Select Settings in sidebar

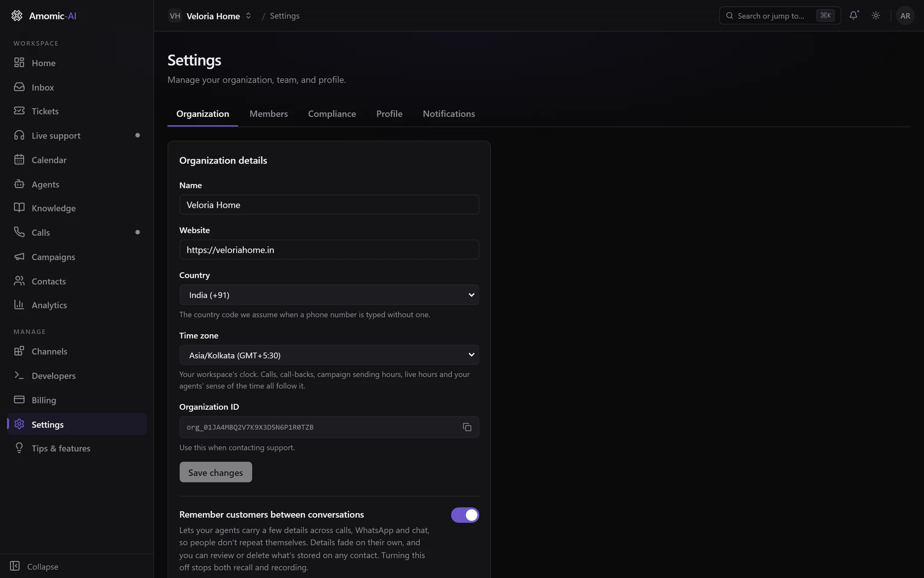click(x=77, y=424)
